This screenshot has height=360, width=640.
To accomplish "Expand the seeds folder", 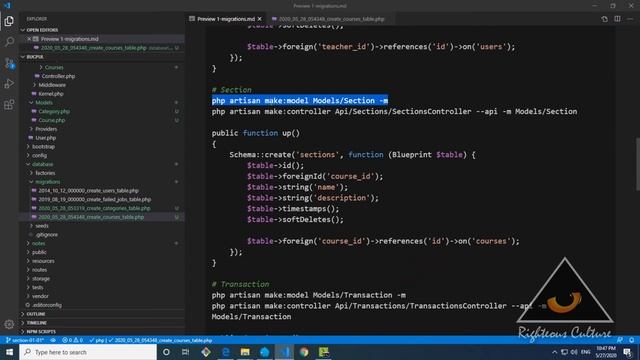I will [42, 226].
